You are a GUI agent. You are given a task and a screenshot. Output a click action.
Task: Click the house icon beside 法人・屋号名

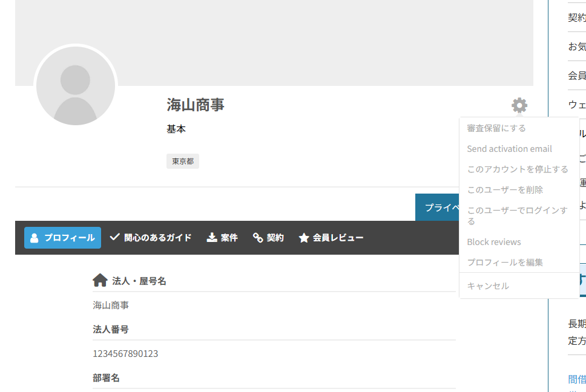pos(100,281)
